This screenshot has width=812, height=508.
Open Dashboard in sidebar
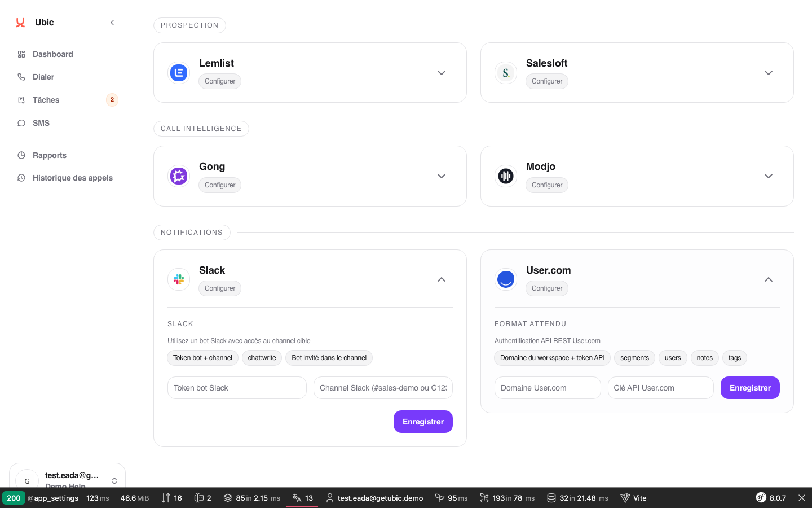(67, 54)
